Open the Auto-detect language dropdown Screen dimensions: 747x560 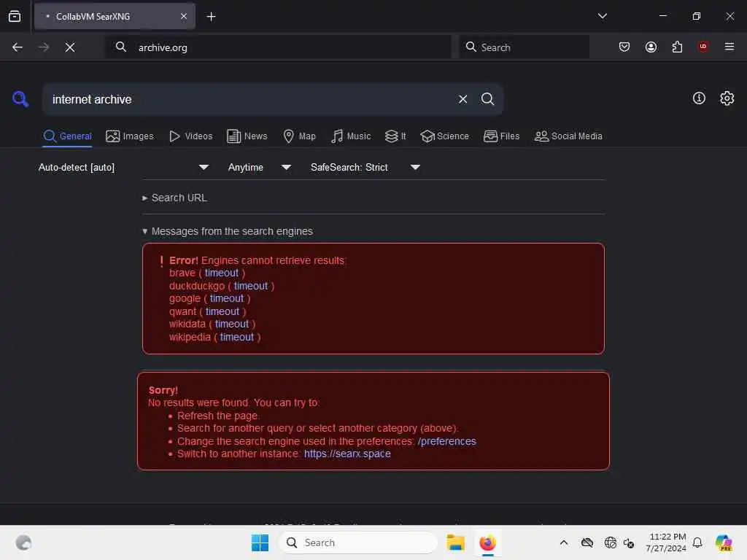pos(123,167)
